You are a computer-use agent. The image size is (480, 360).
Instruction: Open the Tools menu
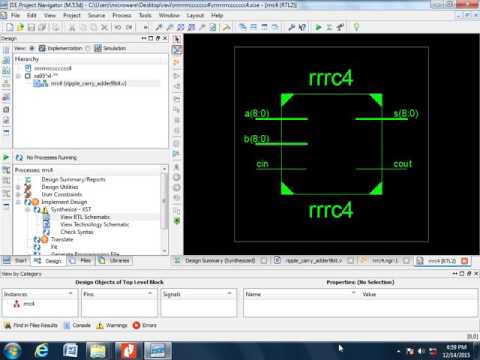click(145, 15)
